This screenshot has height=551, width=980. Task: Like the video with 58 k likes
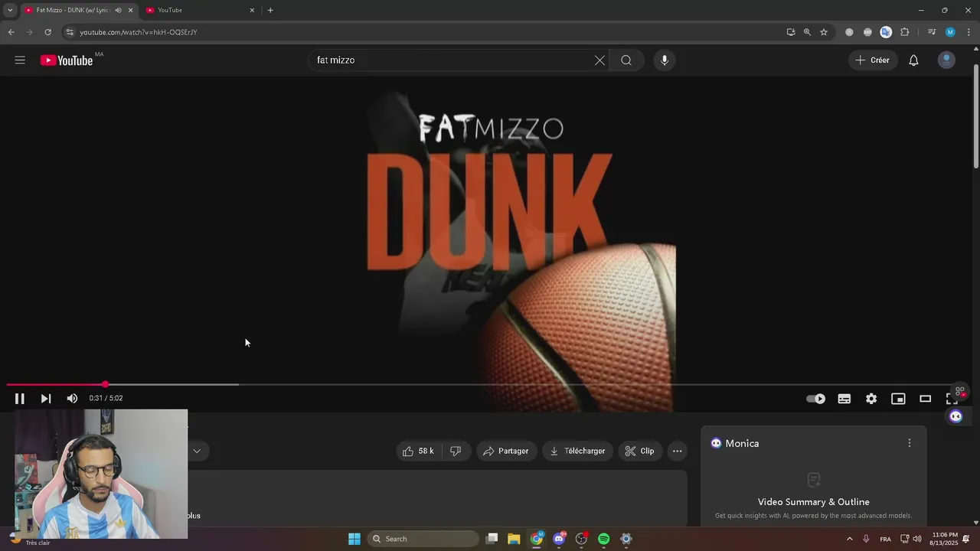(418, 451)
